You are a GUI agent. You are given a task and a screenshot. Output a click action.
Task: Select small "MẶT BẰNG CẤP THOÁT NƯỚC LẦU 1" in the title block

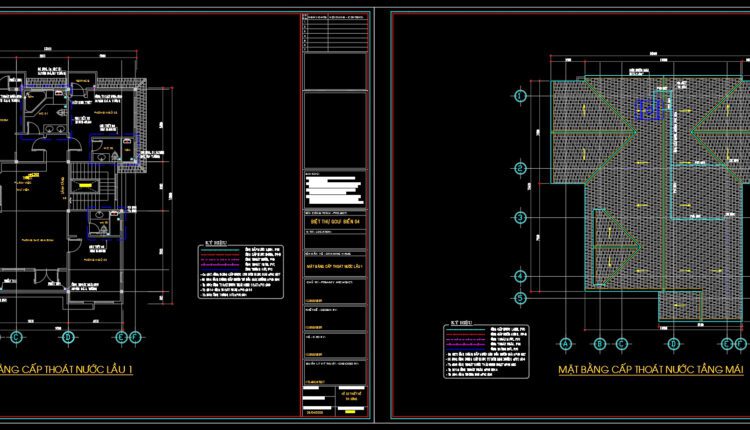tap(335, 266)
